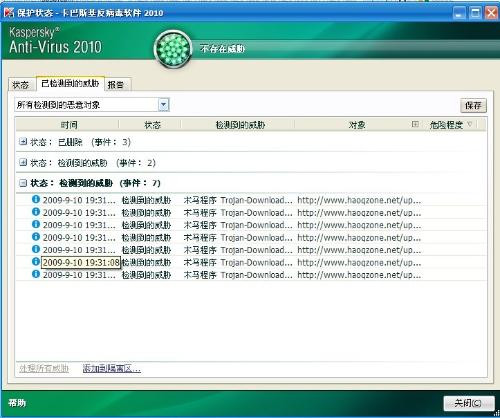
Task: Collapse the 检测到的威胁 (事件: 7) group
Action: [23, 183]
